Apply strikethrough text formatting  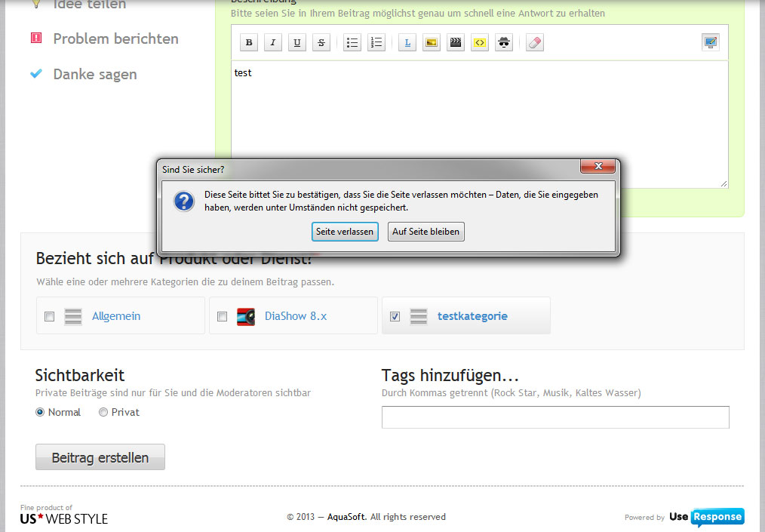321,43
